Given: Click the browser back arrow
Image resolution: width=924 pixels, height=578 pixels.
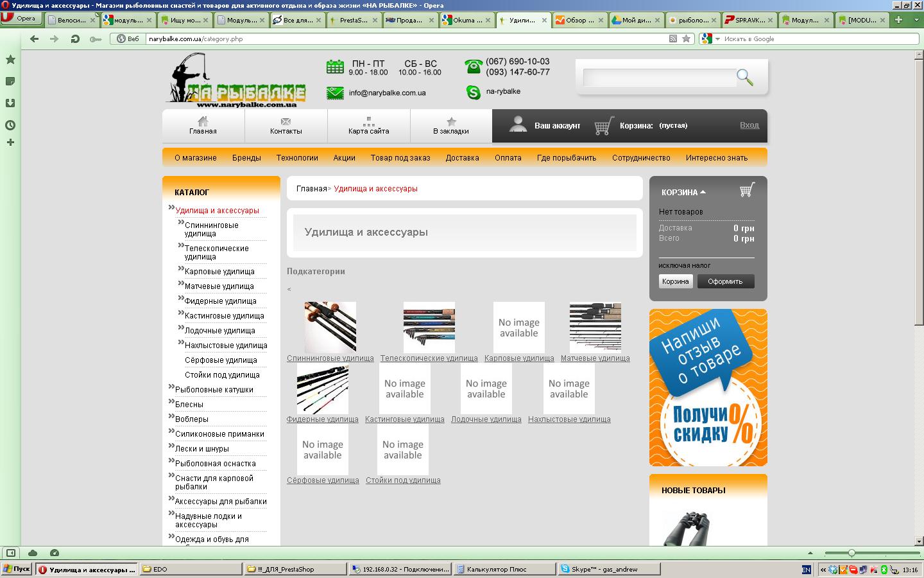Looking at the screenshot, I should pos(35,39).
